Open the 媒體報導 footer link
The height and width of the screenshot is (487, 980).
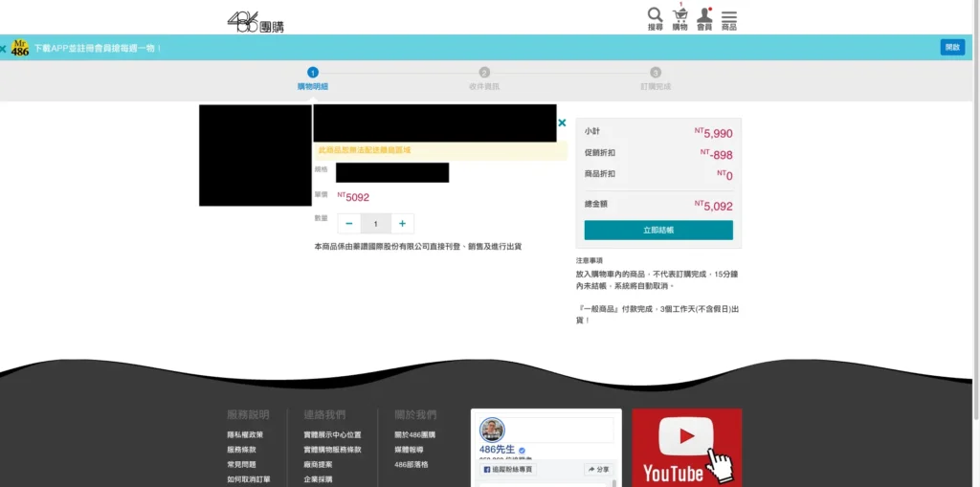[x=409, y=450]
